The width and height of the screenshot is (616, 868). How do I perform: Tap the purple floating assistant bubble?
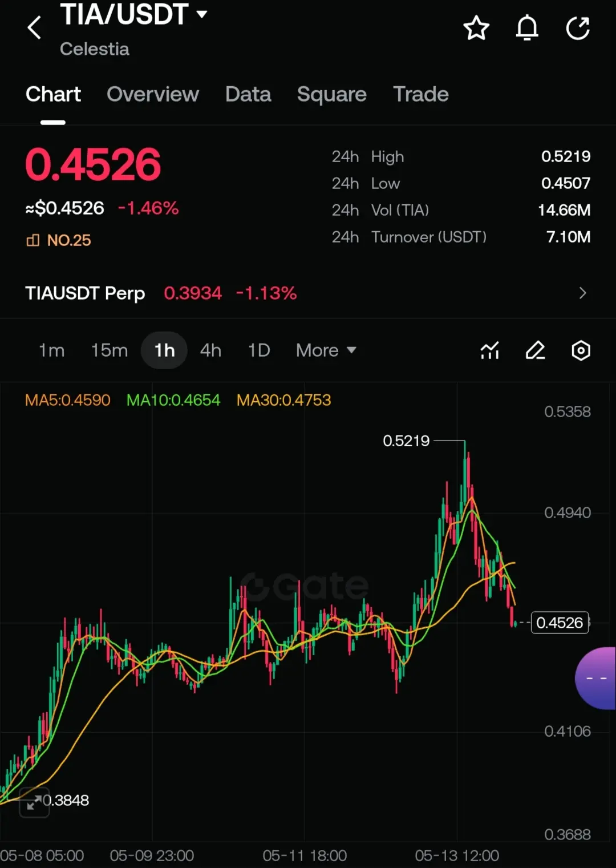(595, 678)
